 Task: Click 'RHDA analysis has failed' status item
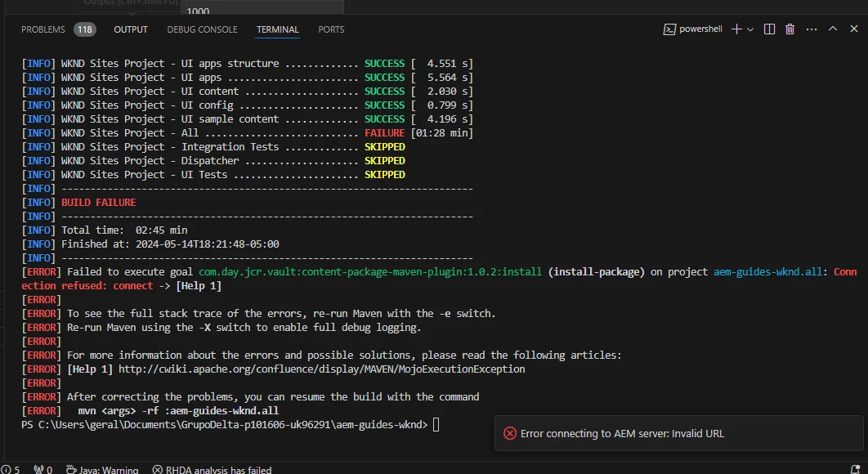(212, 470)
